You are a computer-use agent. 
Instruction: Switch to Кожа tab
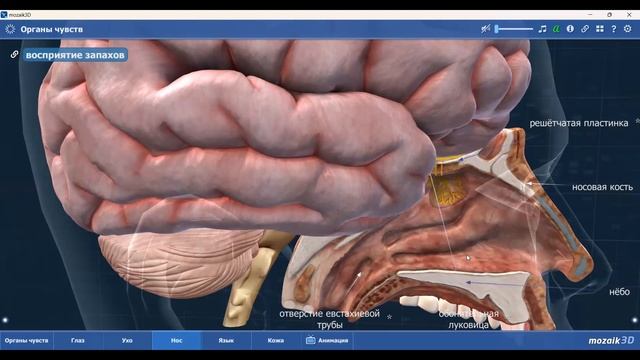[x=276, y=340]
